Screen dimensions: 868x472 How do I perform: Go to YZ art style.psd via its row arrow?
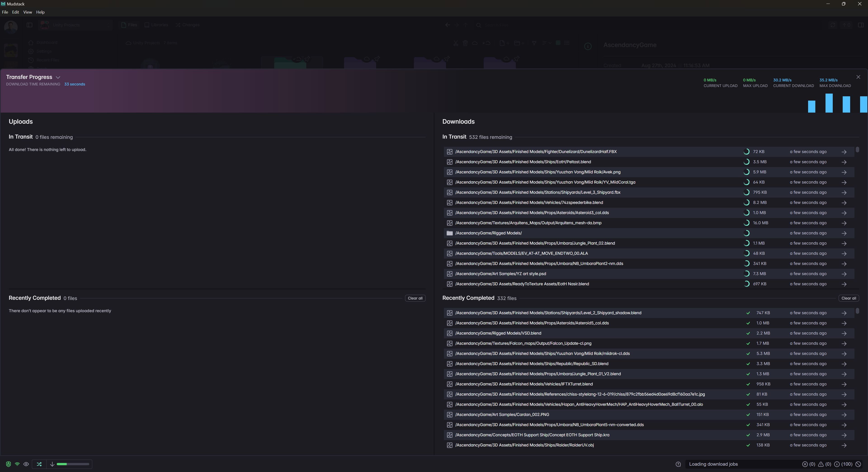coord(844,274)
